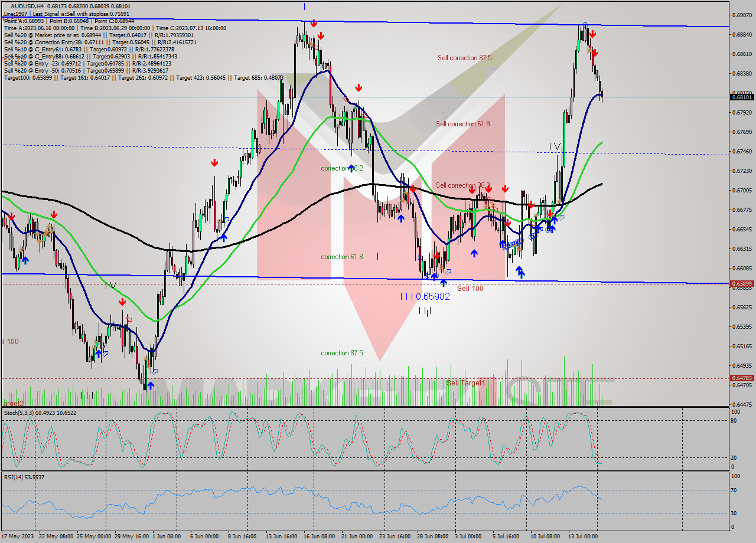Click the 'Sell correction 61.8' label

463,124
